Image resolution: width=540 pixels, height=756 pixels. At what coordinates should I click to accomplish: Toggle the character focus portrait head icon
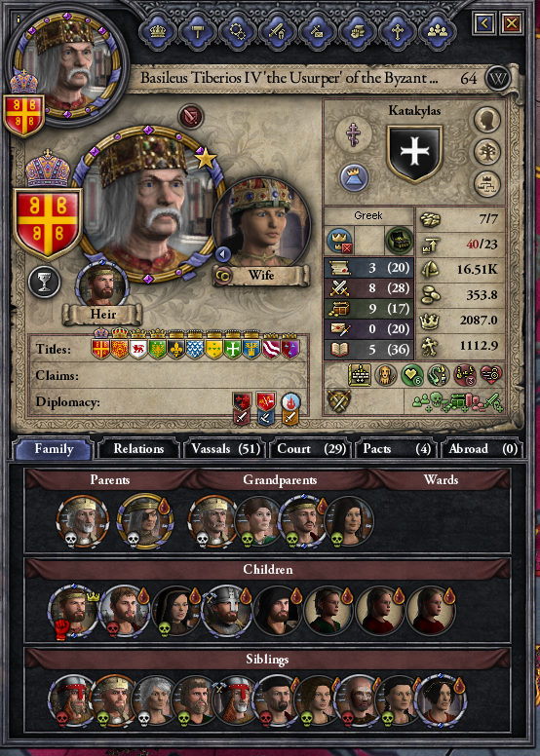(x=487, y=119)
